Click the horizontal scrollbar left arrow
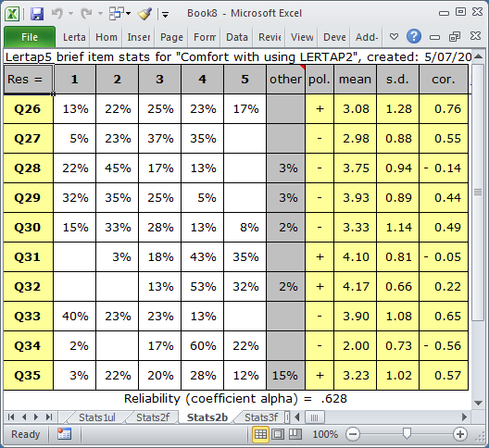Image resolution: width=489 pixels, height=448 pixels. coord(297,417)
